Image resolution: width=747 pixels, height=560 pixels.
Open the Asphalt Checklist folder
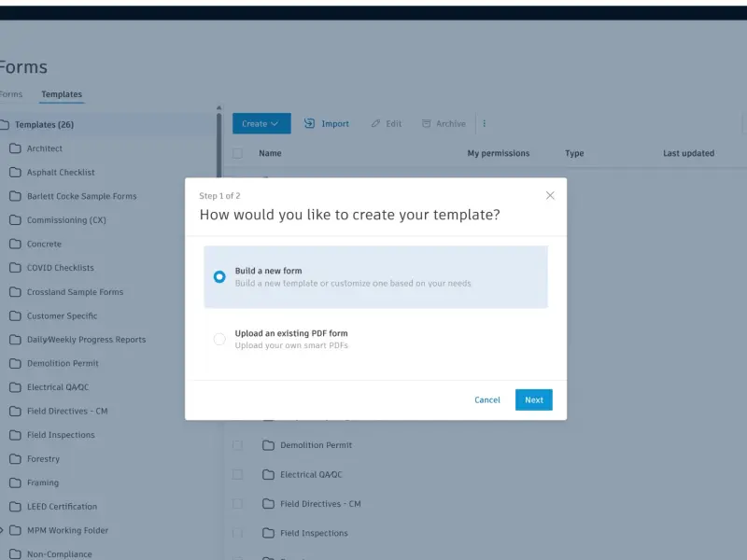point(61,172)
